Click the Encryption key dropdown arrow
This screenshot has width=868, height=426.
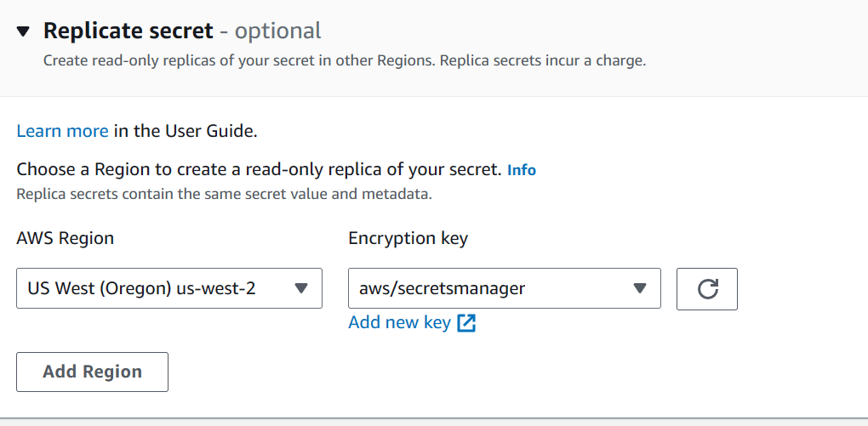tap(640, 288)
